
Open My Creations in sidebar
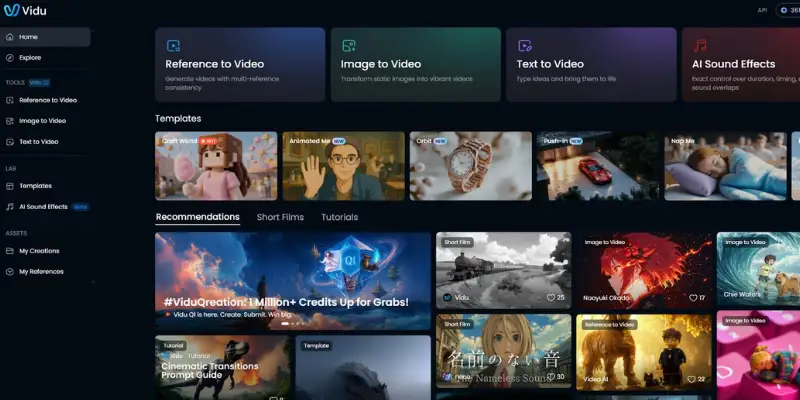(45, 251)
